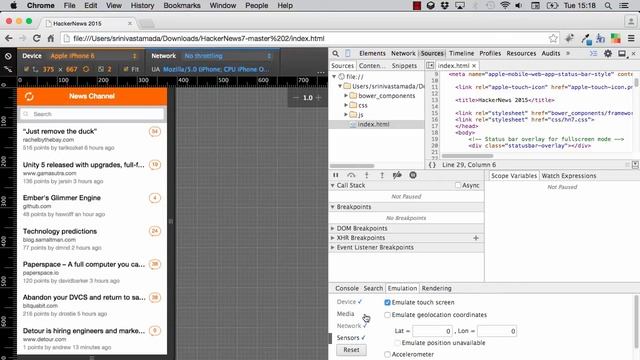The image size is (640, 360).
Task: Open Device model dropdown Apple iPhone 6
Action: (93, 56)
